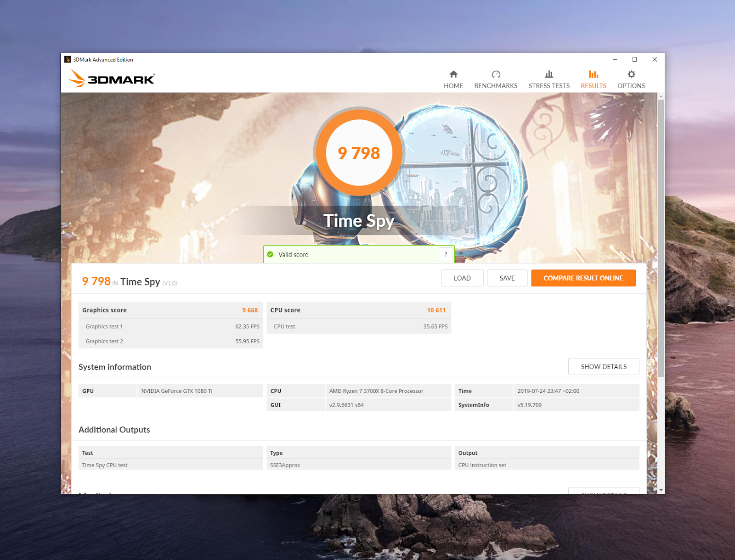The image size is (735, 560).
Task: Click the SystemInfo version v5.19.709
Action: tap(529, 405)
